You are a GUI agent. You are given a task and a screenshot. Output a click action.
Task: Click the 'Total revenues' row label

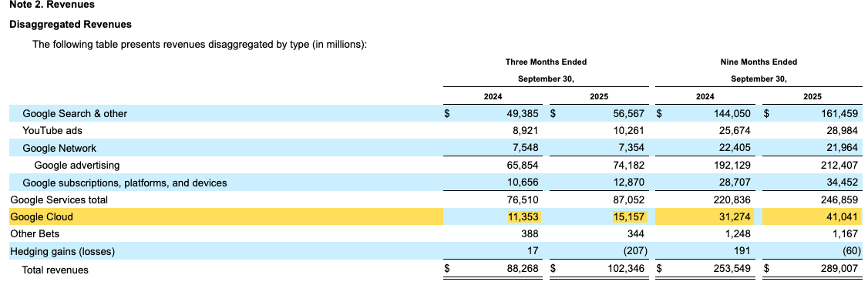point(55,270)
